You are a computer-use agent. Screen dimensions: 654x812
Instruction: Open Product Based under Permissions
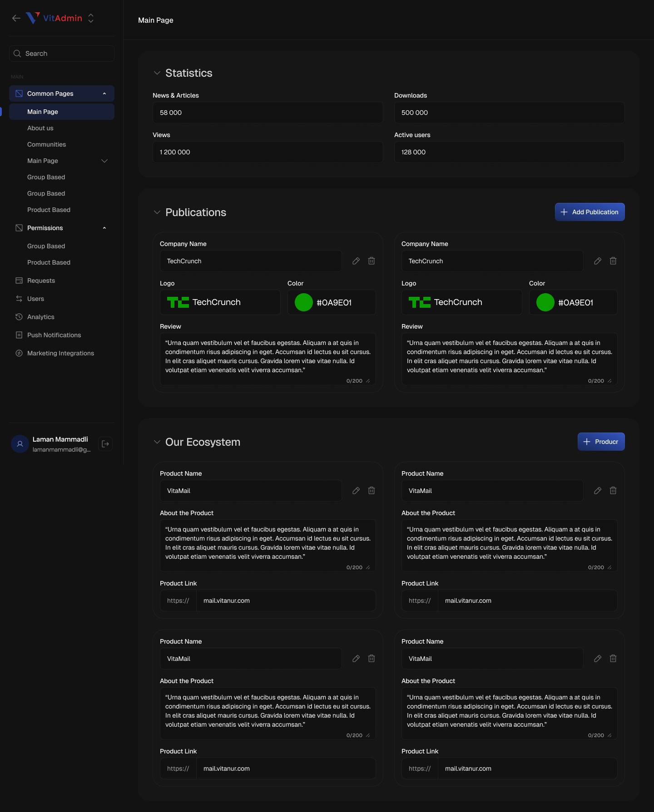click(49, 262)
